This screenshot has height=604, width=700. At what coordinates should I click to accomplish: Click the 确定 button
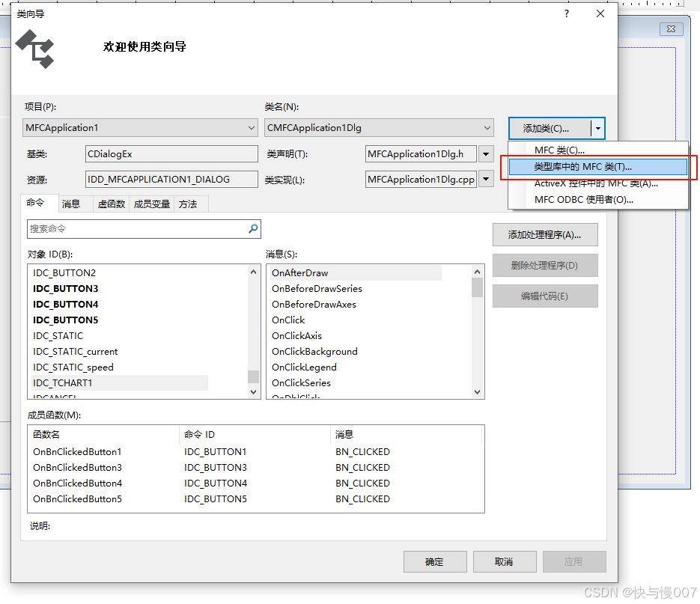pyautogui.click(x=435, y=561)
